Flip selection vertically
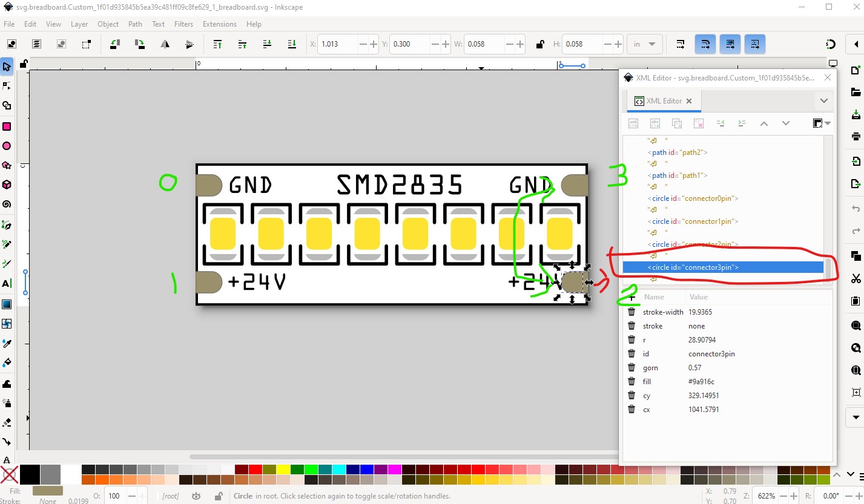This screenshot has width=864, height=504. pyautogui.click(x=190, y=44)
